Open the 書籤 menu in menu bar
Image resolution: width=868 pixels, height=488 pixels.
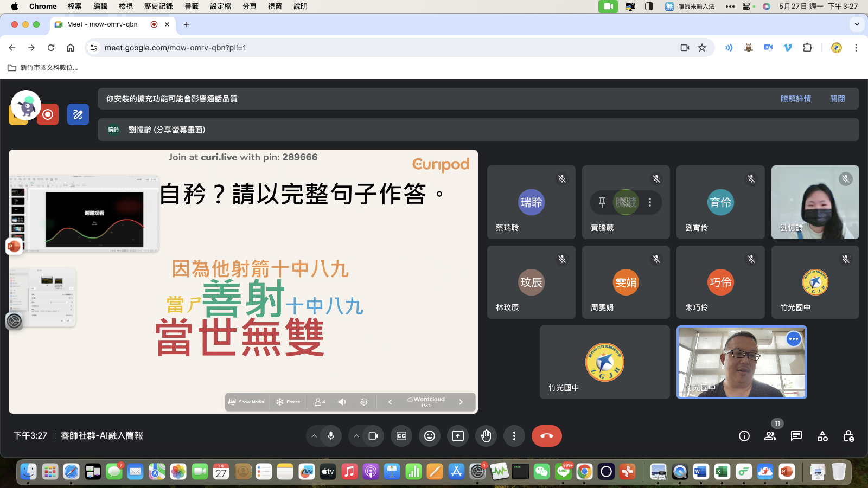point(192,6)
